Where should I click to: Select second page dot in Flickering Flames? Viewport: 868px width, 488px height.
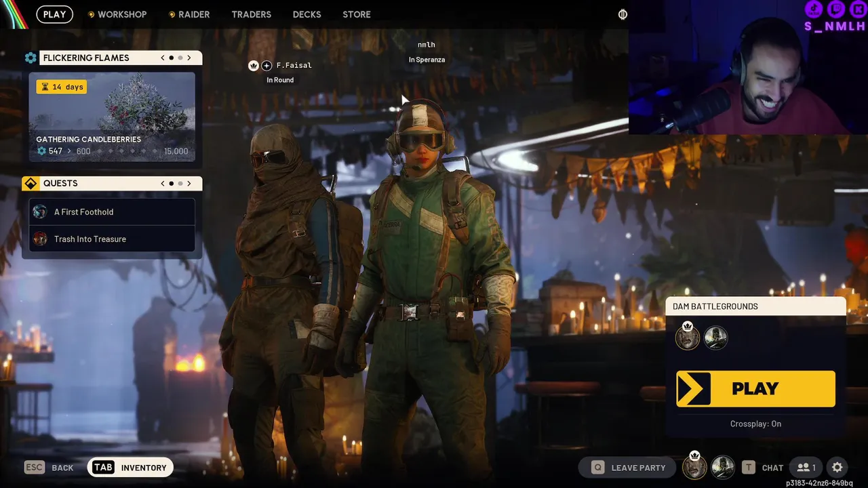[180, 58]
